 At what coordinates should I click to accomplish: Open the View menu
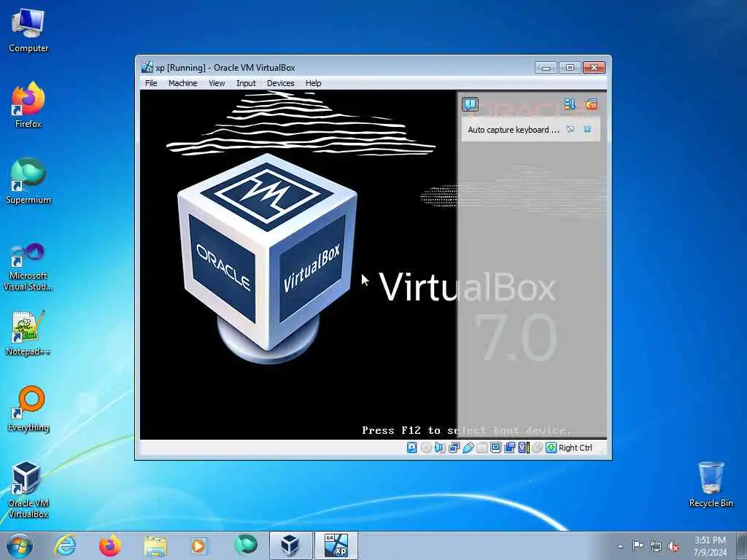(216, 83)
